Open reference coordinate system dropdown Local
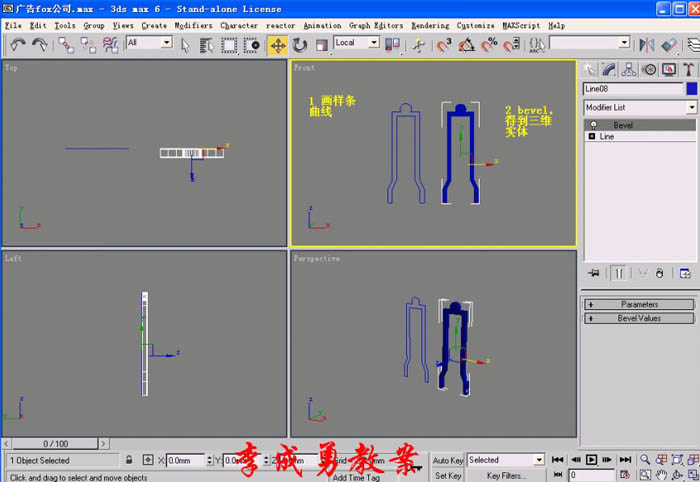 357,42
